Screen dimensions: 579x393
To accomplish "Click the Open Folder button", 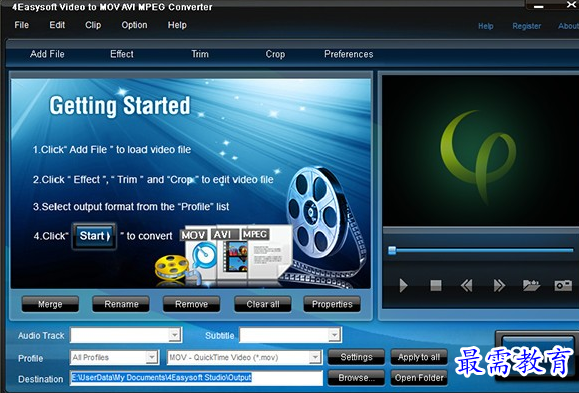I will 419,378.
